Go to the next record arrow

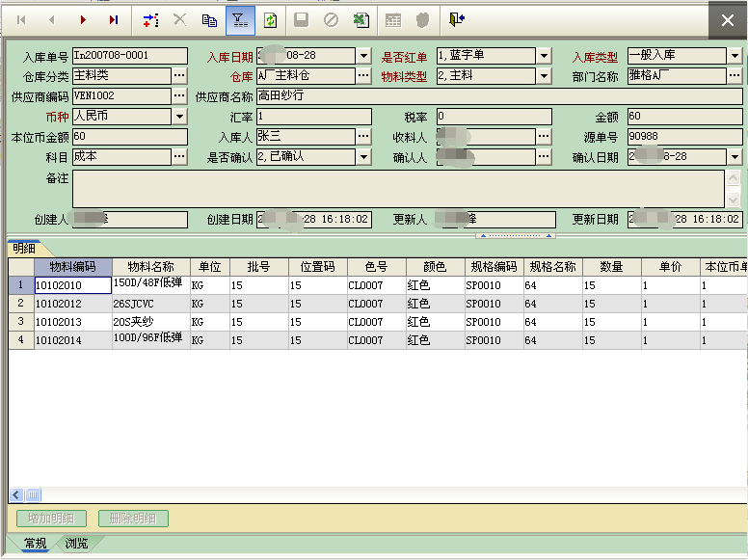[x=83, y=19]
